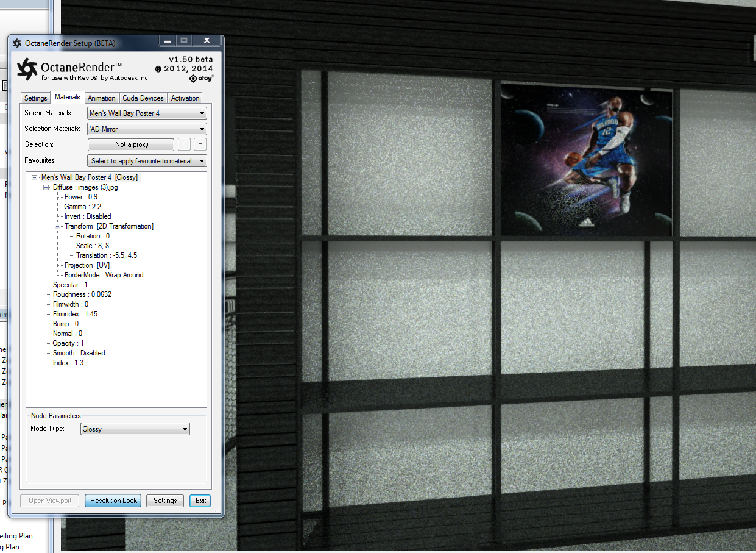The height and width of the screenshot is (553, 756).
Task: Select the 'Transform [2D Transformation]' row
Action: click(109, 226)
